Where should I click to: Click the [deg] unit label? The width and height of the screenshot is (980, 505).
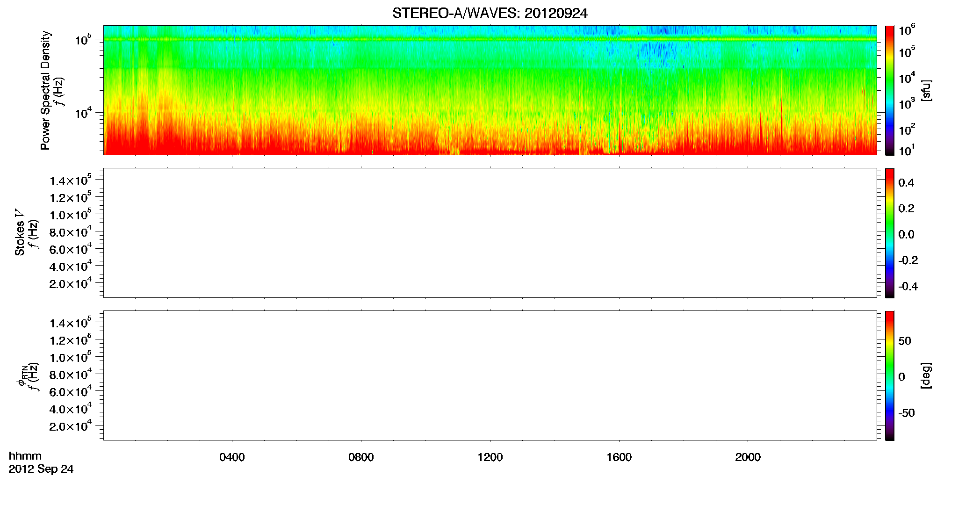click(x=926, y=375)
